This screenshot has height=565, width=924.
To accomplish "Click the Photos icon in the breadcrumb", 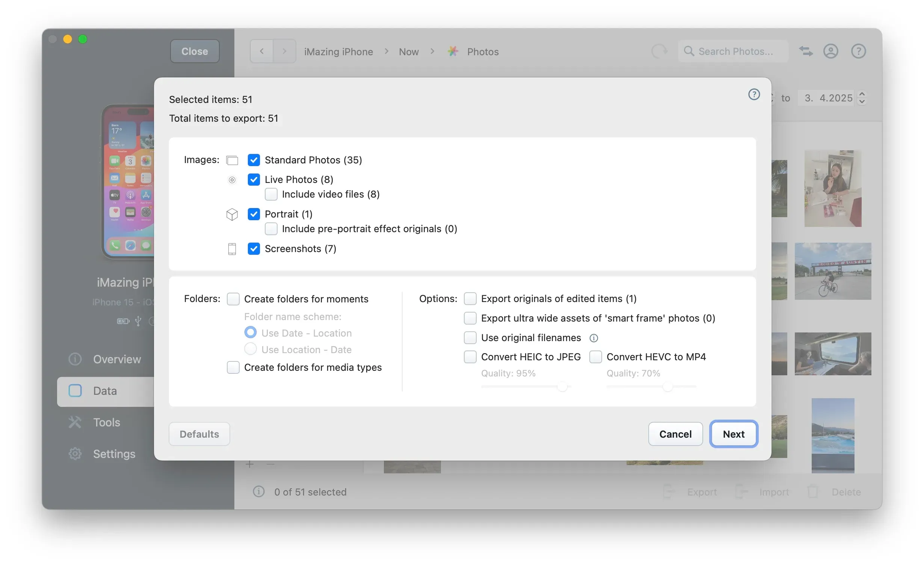I will pyautogui.click(x=453, y=51).
